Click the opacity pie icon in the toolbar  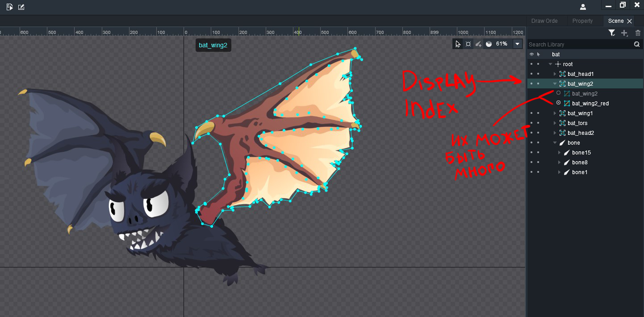pos(488,44)
